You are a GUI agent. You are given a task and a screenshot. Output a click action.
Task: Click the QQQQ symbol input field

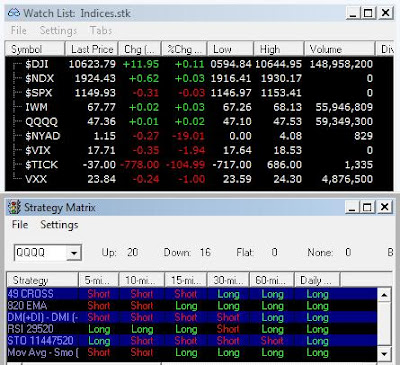coord(40,253)
